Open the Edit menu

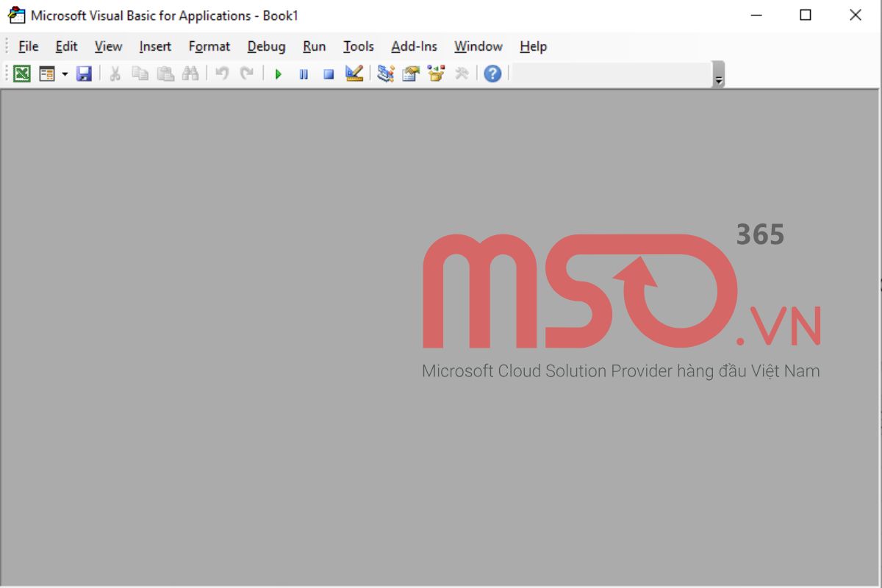66,46
